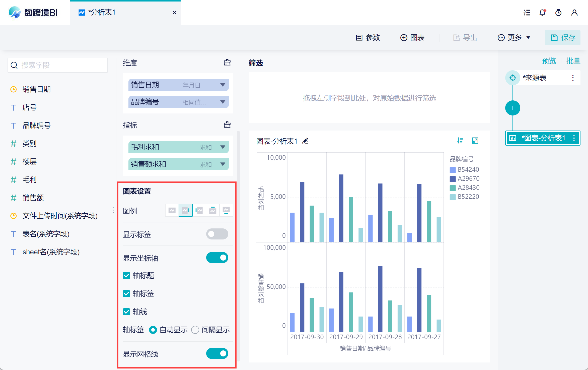This screenshot has width=588, height=370.
Task: Open the 销售日期 dimension dropdown arrow
Action: click(223, 85)
